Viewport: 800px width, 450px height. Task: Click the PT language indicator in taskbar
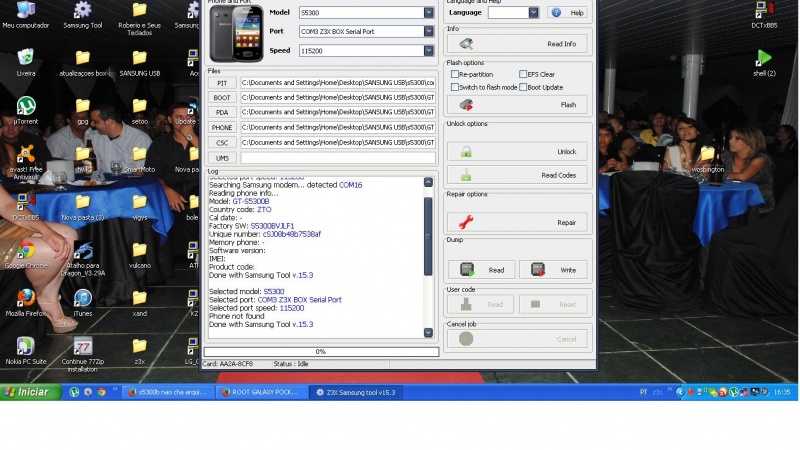point(643,392)
